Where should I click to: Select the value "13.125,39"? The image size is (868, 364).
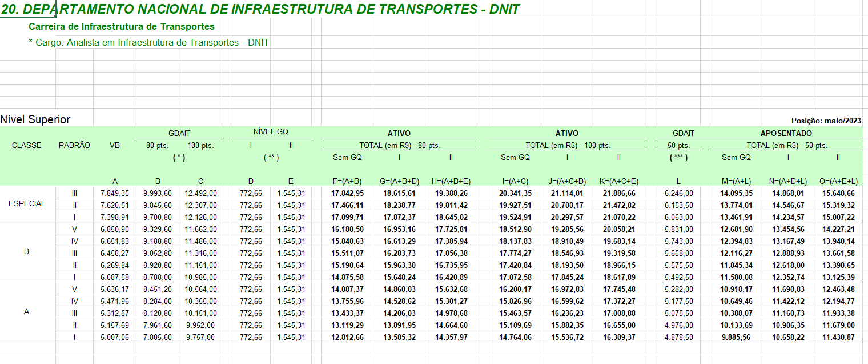tap(838, 277)
